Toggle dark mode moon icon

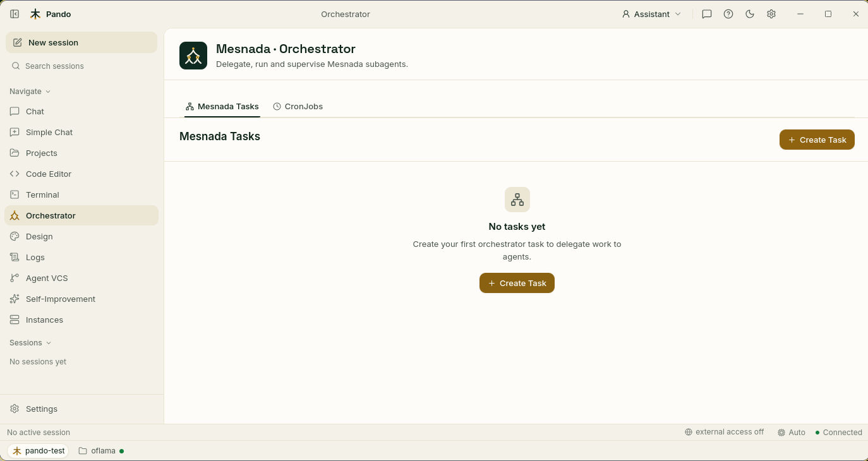point(750,14)
